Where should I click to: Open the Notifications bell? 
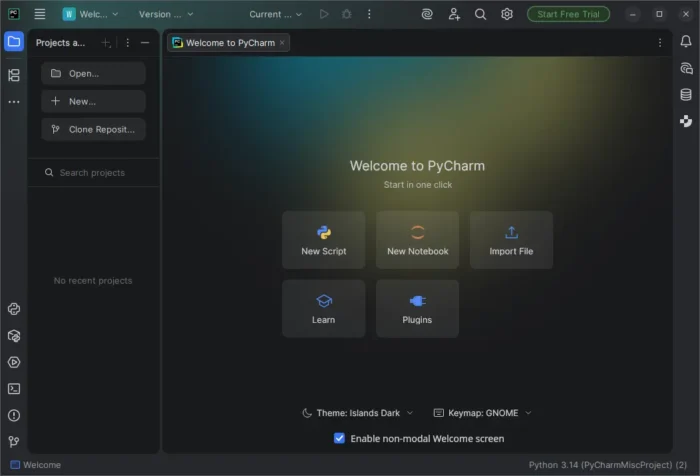tap(686, 42)
